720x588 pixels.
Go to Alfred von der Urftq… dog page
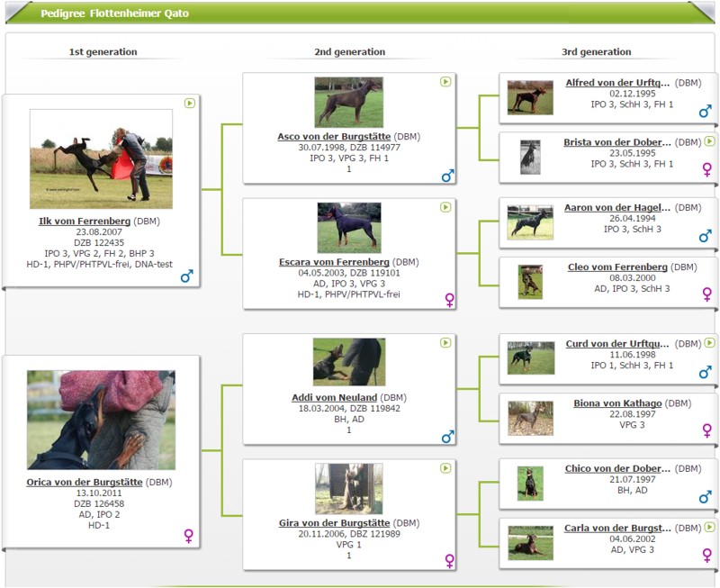click(617, 82)
